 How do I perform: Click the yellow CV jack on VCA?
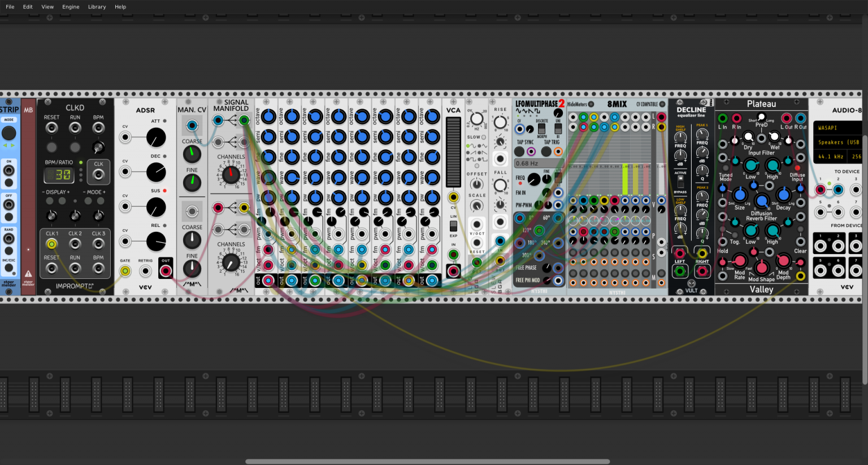(x=453, y=197)
